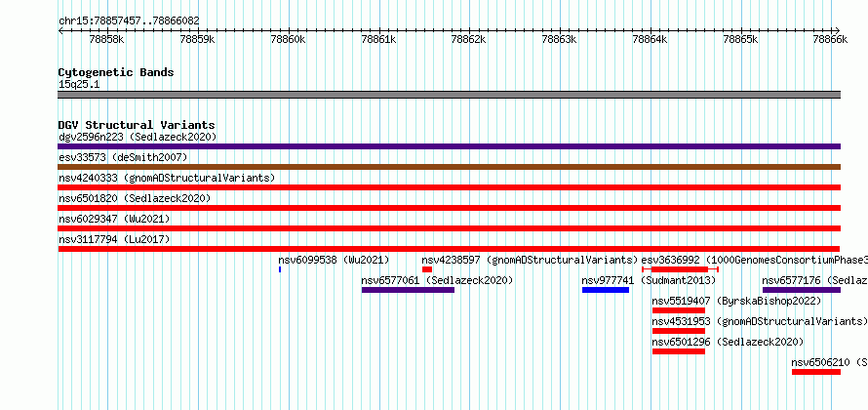Select the red nsv4240333 variant bar
The width and height of the screenshot is (868, 410).
point(449,187)
